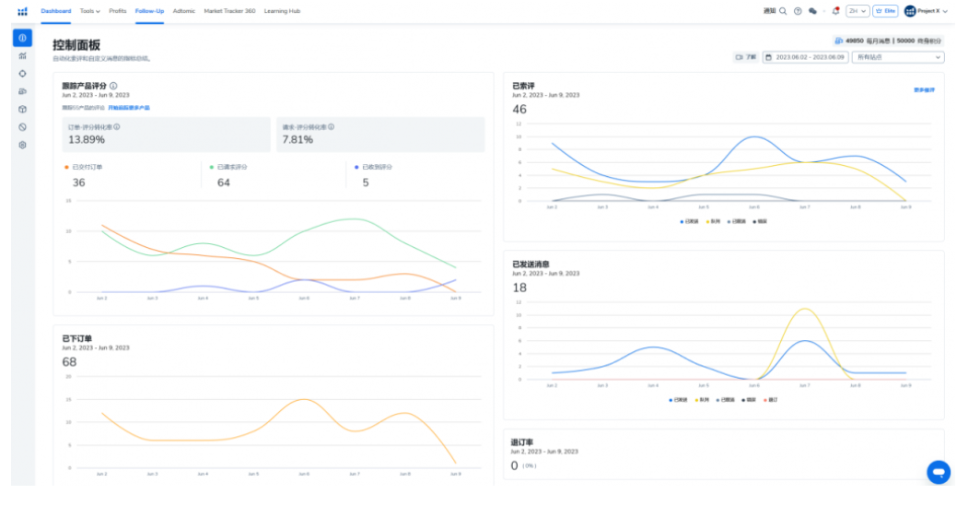The image size is (980, 506).
Task: Click the 开始跟踪更多产品 link
Action: [x=129, y=108]
